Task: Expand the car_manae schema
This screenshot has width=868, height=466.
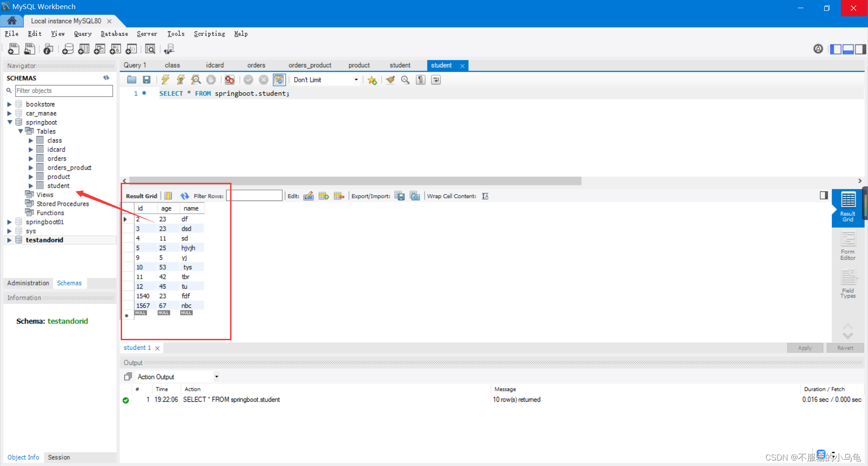Action: pyautogui.click(x=9, y=113)
